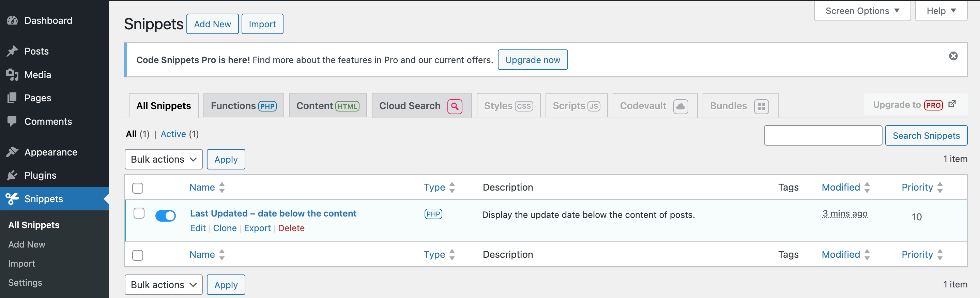Click the Search Snippets button
The height and width of the screenshot is (298, 980).
pos(926,135)
